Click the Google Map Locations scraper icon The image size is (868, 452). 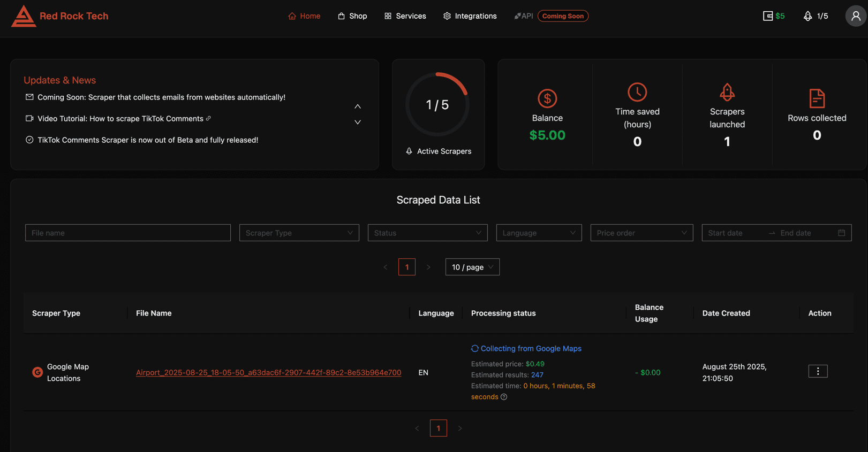pos(37,372)
